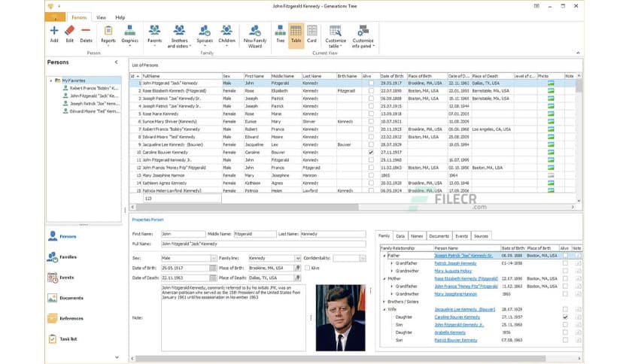Open Jacqueline Lee Kennedy (Bouvier) link
Viewport: 629px width, 364px height.
tap(464, 309)
